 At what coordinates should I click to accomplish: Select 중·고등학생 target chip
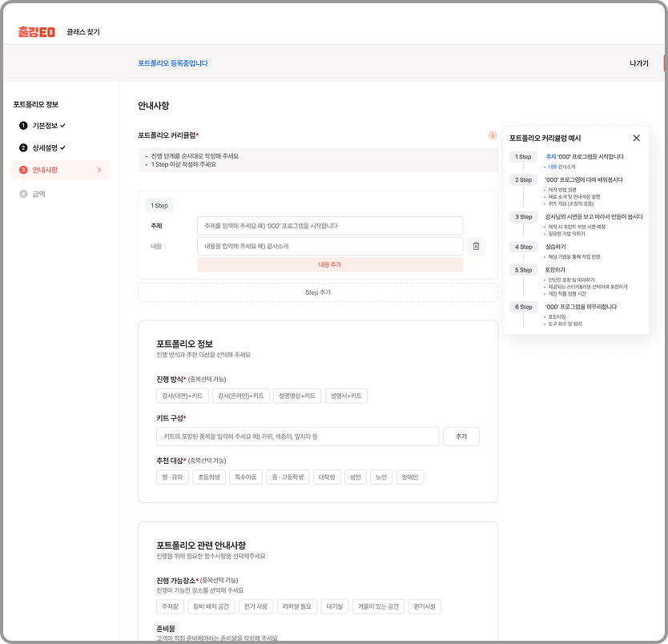[288, 477]
